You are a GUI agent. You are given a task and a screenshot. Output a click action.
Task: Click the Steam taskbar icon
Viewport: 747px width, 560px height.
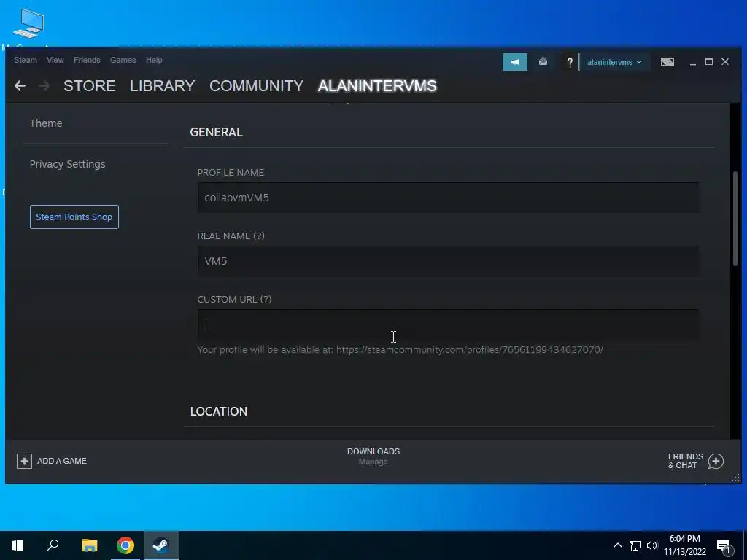(x=160, y=545)
